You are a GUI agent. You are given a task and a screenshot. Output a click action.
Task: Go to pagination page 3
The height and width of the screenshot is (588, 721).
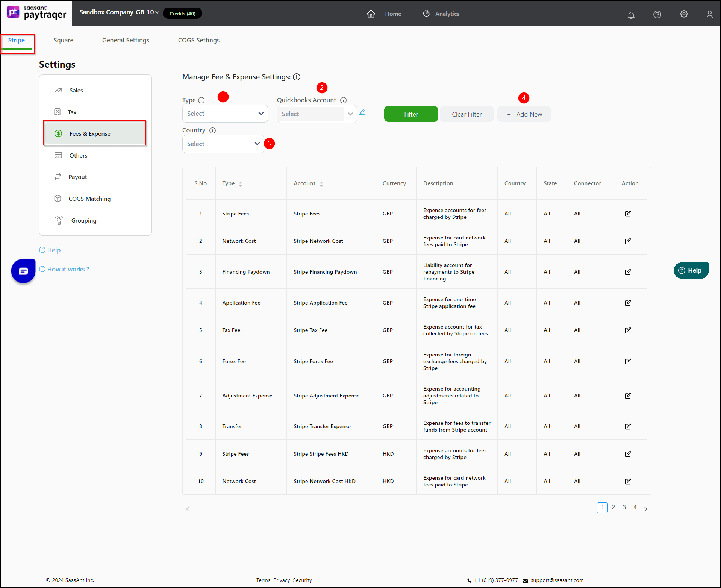pyautogui.click(x=624, y=508)
